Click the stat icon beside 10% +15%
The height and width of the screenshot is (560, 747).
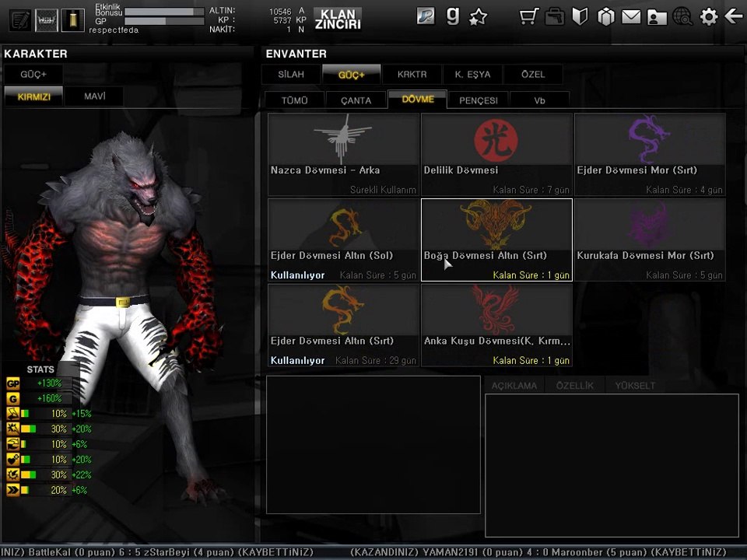click(13, 414)
